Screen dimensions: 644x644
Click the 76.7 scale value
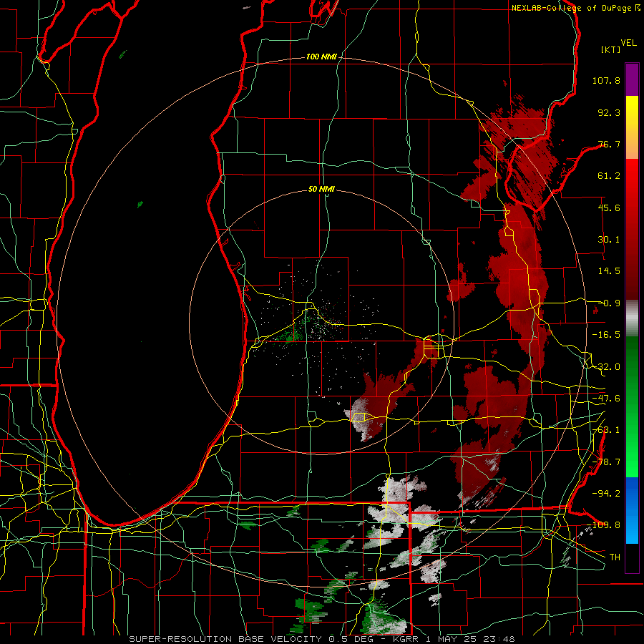(x=609, y=144)
